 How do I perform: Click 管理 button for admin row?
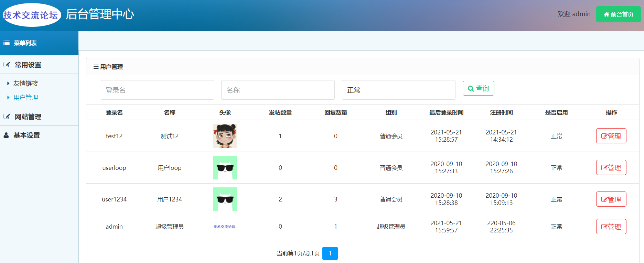(611, 227)
